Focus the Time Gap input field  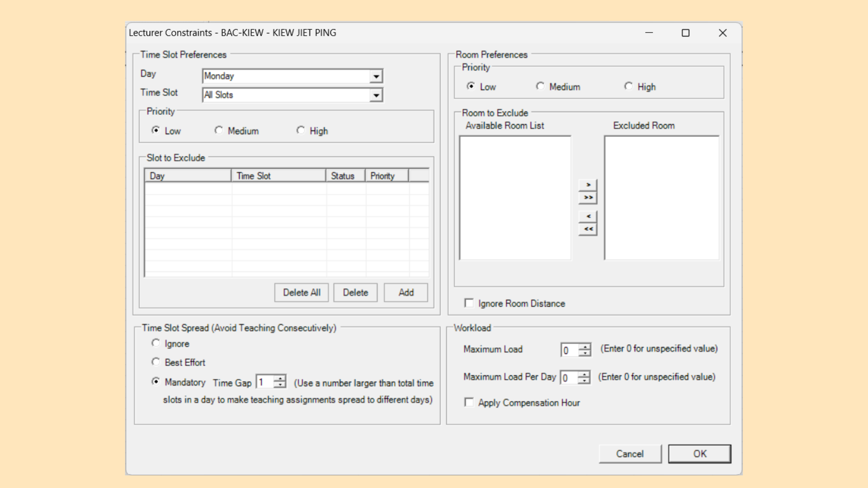coord(265,382)
